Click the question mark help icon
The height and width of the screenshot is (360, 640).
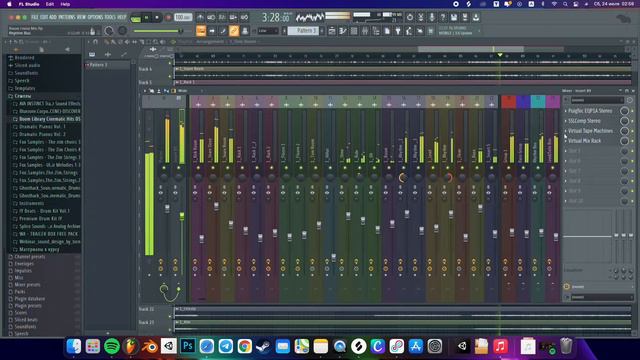(x=443, y=18)
